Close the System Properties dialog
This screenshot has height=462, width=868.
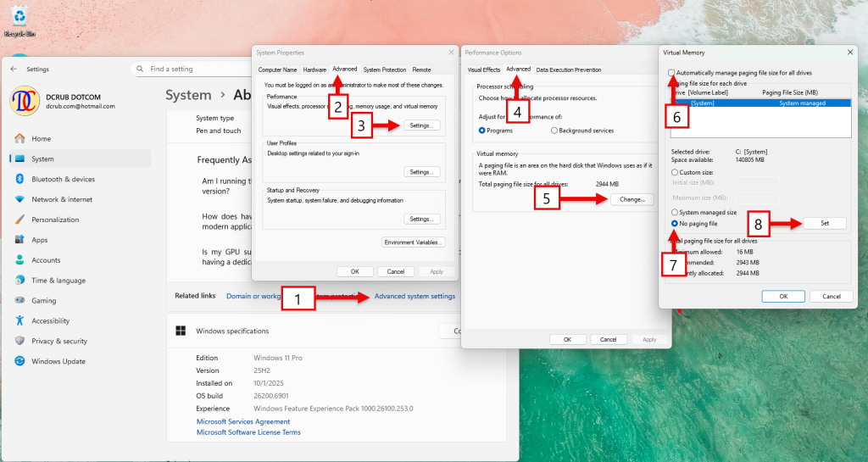point(451,53)
